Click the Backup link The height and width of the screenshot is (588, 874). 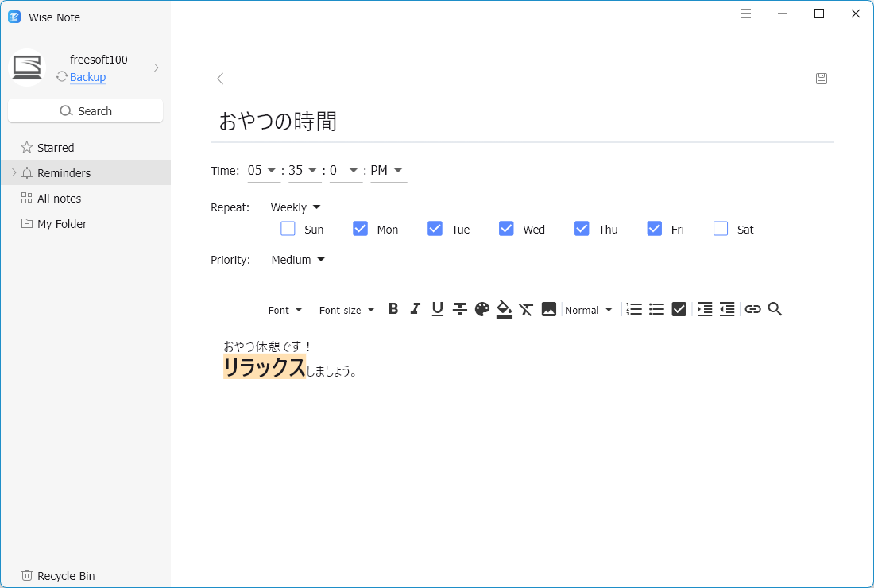pos(87,77)
